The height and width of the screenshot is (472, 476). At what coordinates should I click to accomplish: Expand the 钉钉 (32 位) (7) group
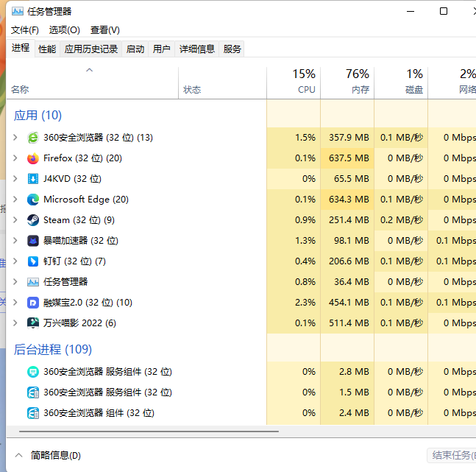15,261
